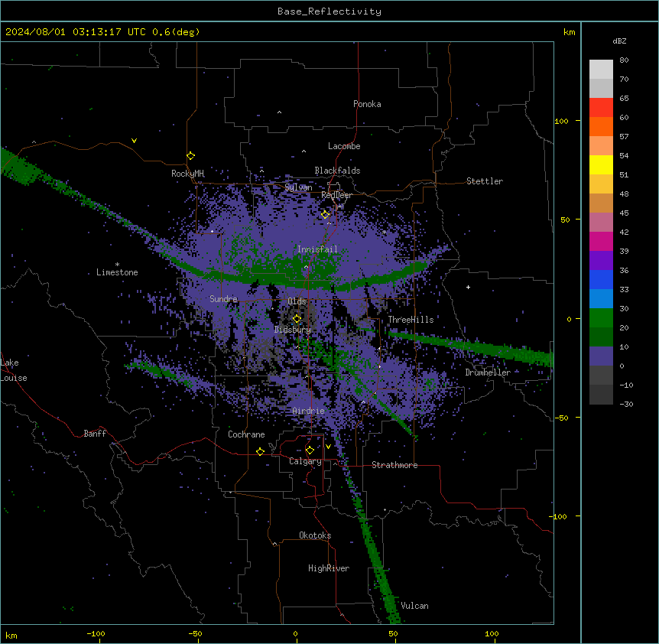Select the blue 36 dBZ color swatch
659x644 pixels.
coord(601,279)
